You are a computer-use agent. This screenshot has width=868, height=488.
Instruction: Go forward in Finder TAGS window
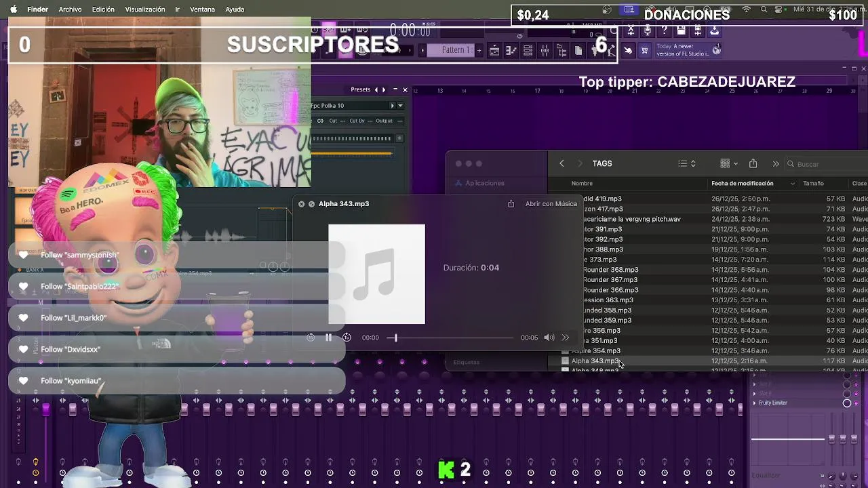pos(579,163)
